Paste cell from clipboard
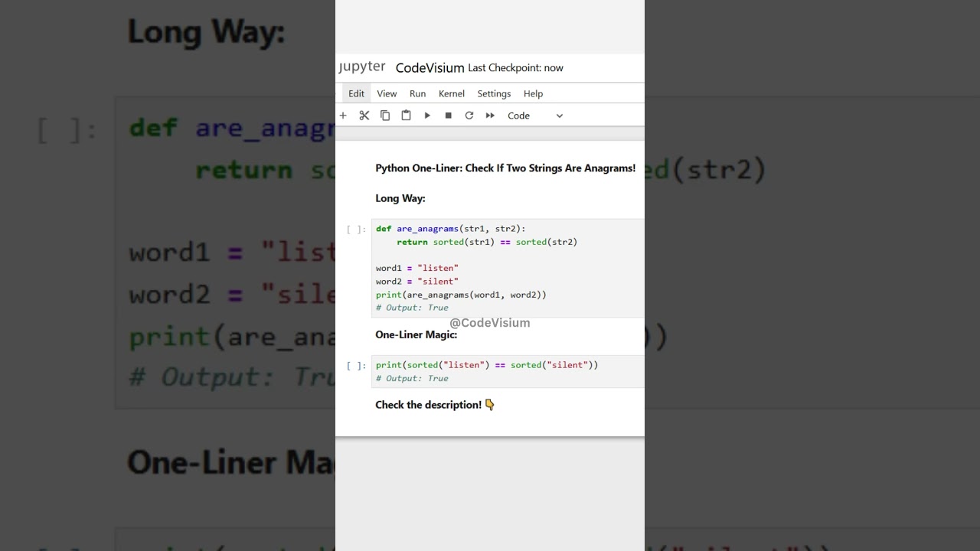Viewport: 980px width, 551px height. point(407,116)
